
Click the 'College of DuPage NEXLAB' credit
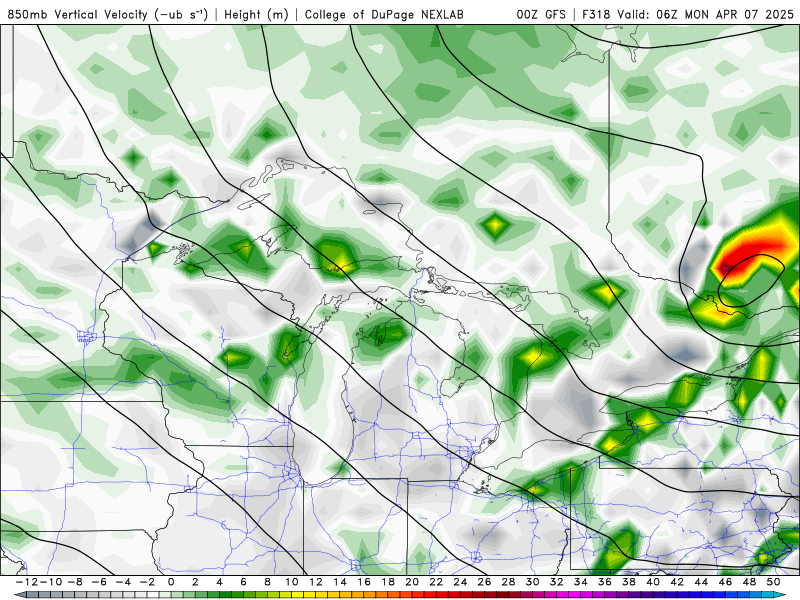384,14
